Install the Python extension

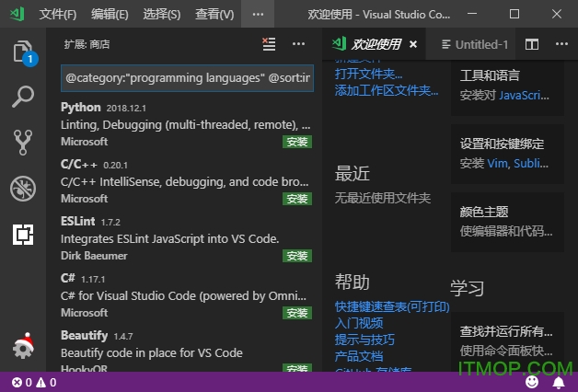pyautogui.click(x=297, y=142)
